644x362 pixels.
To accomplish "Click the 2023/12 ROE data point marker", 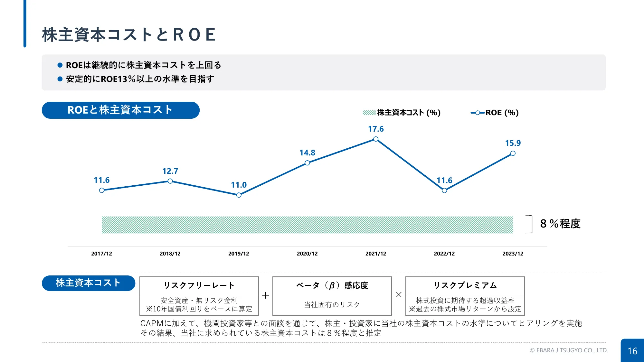I will point(513,153).
